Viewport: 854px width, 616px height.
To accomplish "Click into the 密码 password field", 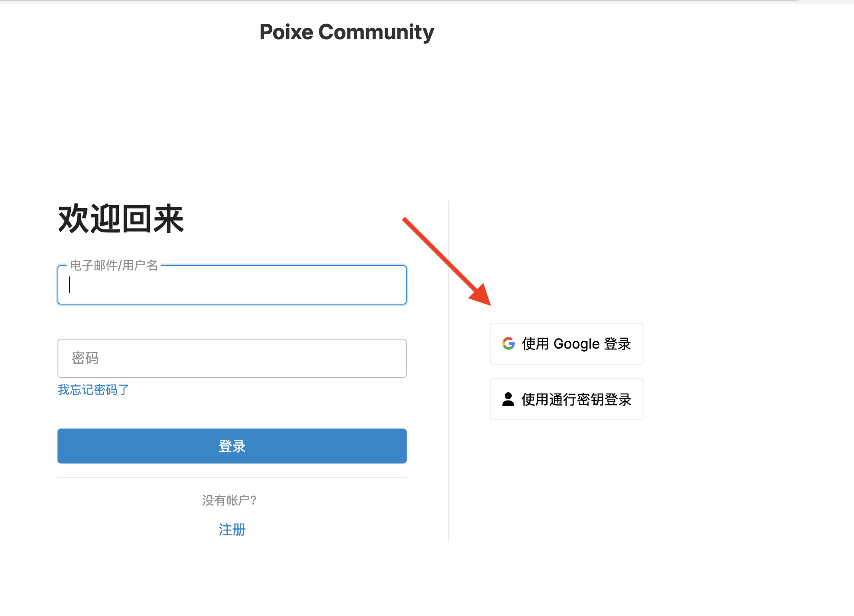I will click(232, 358).
